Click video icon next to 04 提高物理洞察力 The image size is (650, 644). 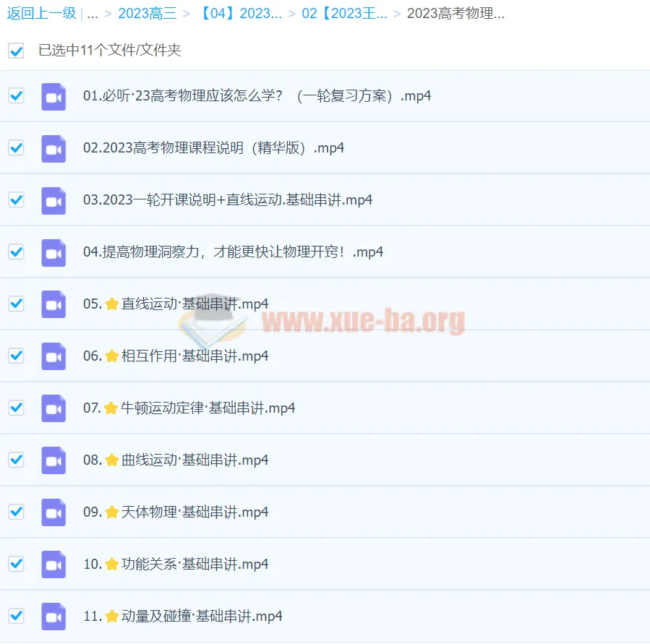(54, 252)
